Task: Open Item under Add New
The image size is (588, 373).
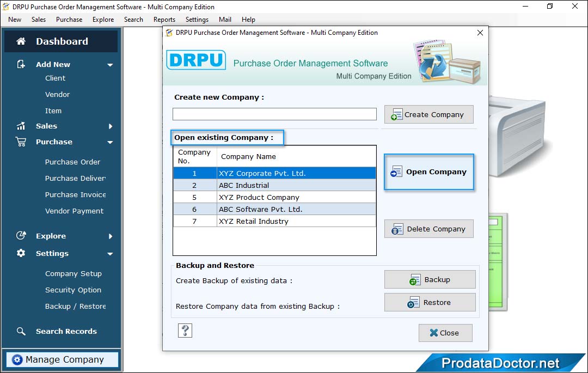Action: click(x=53, y=111)
